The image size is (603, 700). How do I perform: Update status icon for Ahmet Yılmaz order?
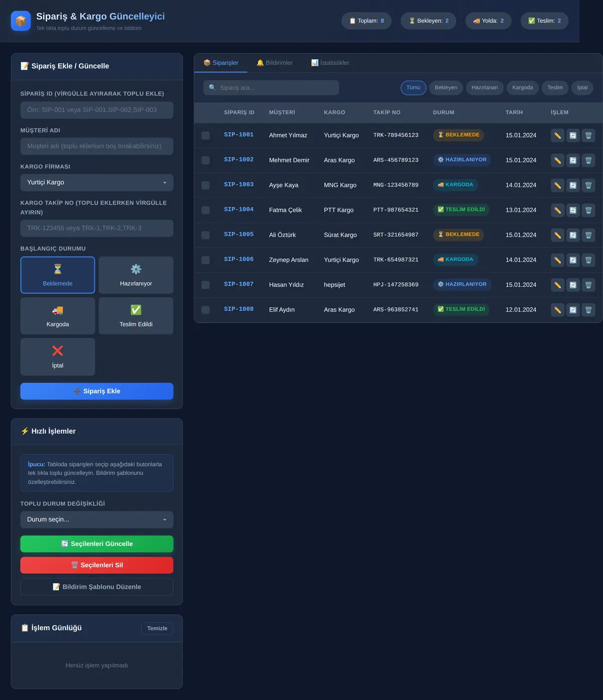(573, 135)
